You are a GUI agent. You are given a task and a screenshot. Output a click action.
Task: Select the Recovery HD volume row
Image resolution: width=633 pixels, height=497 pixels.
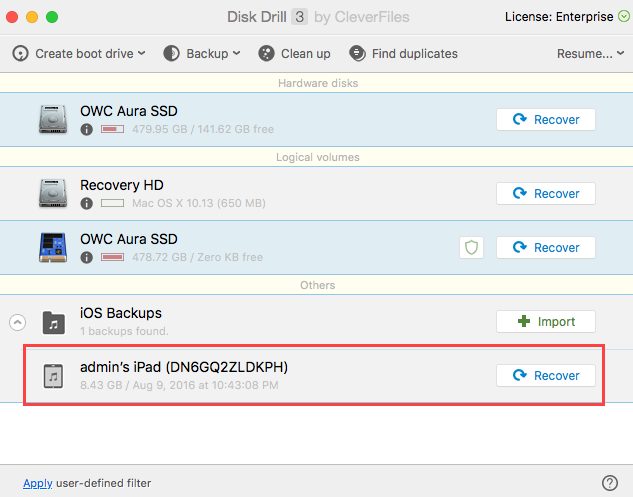pyautogui.click(x=316, y=193)
